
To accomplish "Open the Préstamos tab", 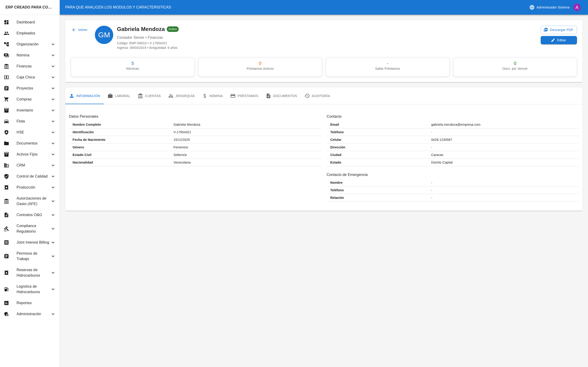I will pyautogui.click(x=244, y=96).
